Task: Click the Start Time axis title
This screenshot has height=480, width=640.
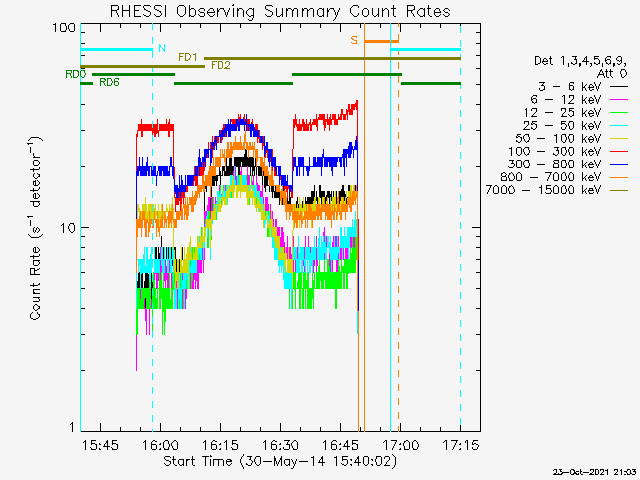Action: (280, 461)
